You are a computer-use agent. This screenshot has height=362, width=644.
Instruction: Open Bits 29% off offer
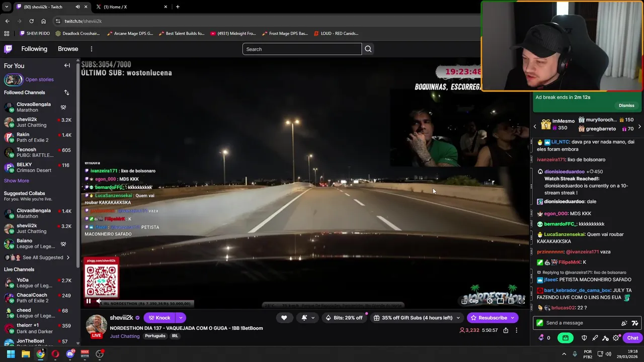click(x=344, y=318)
